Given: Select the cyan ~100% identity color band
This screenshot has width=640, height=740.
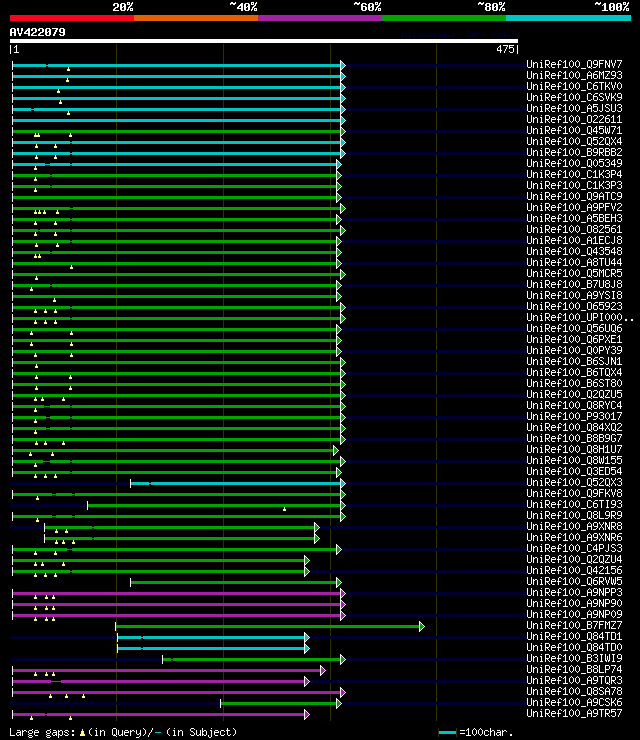Looking at the screenshot, I should pos(568,18).
